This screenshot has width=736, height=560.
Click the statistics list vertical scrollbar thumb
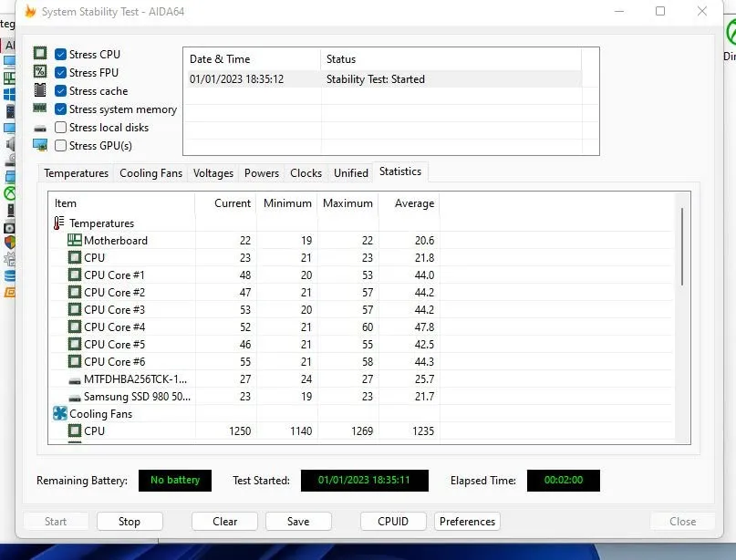[x=682, y=246]
